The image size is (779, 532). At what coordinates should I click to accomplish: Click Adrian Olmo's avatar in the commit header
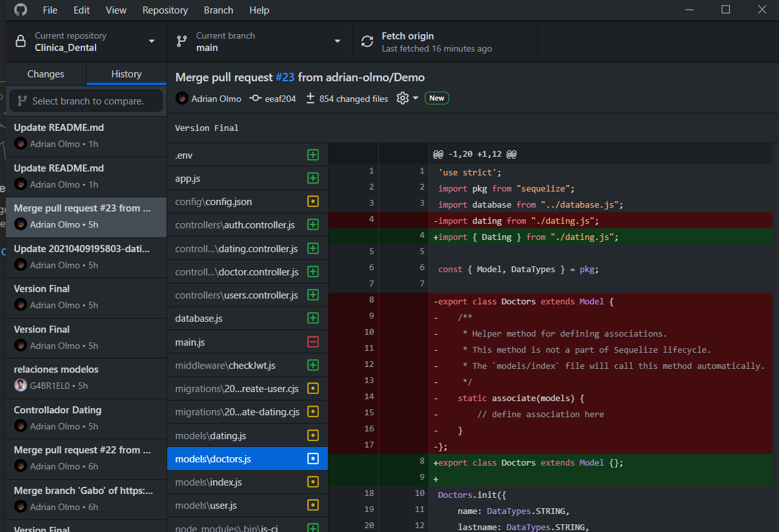(181, 98)
